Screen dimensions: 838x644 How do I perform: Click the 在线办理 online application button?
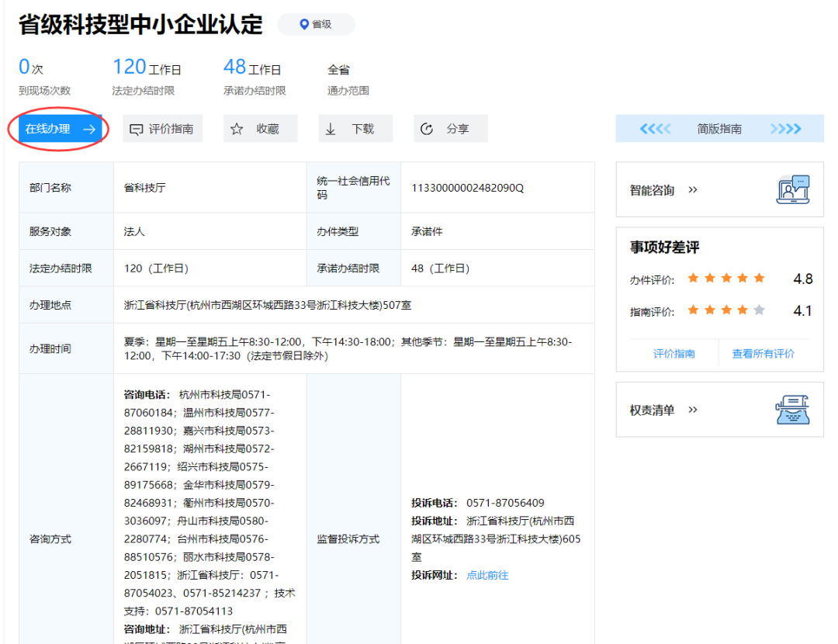tap(60, 129)
